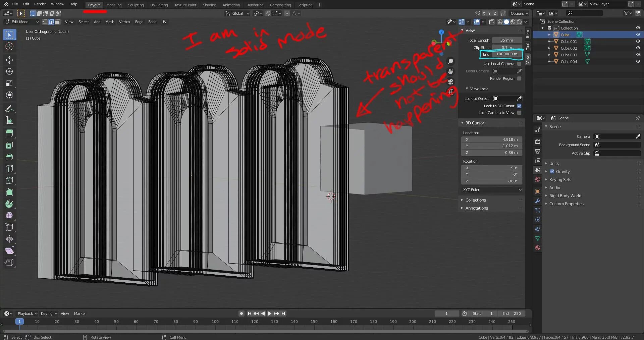Hide Cube.001 in the outliner
The image size is (644, 340).
coord(638,41)
